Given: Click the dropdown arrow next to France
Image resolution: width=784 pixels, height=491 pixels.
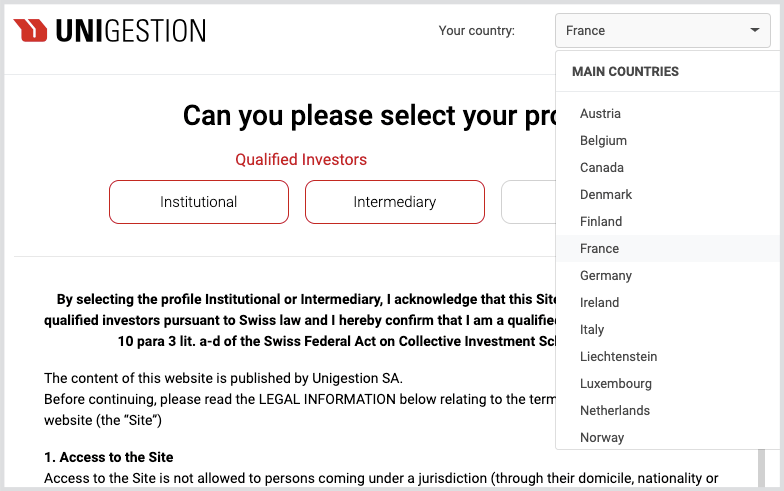Looking at the screenshot, I should (754, 30).
